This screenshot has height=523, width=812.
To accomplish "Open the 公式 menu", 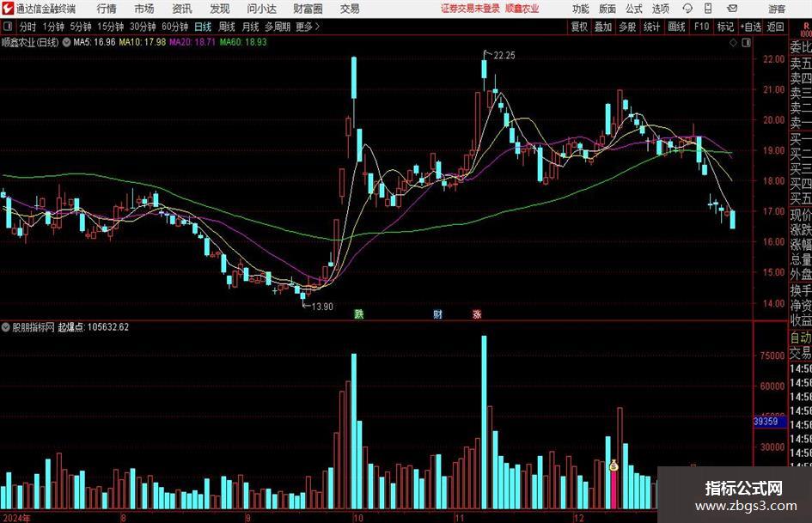I will point(633,9).
